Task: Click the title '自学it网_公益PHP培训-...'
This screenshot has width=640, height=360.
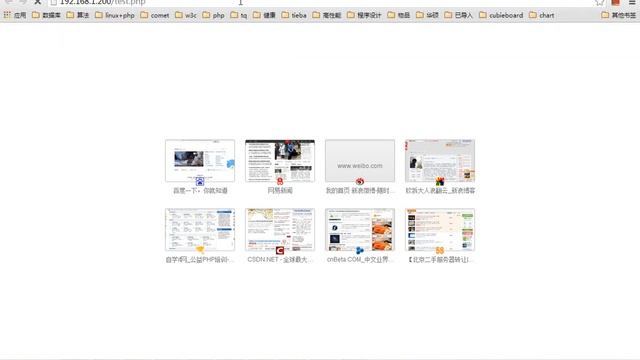Action: [200, 260]
